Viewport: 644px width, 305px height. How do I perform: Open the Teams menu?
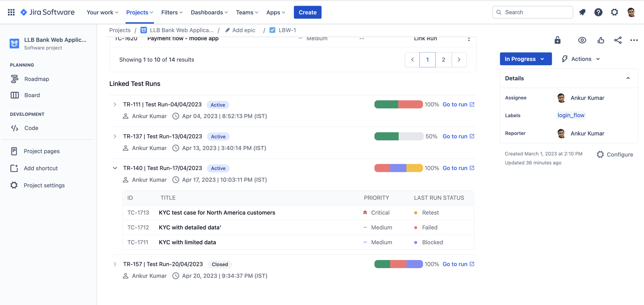coord(247,12)
